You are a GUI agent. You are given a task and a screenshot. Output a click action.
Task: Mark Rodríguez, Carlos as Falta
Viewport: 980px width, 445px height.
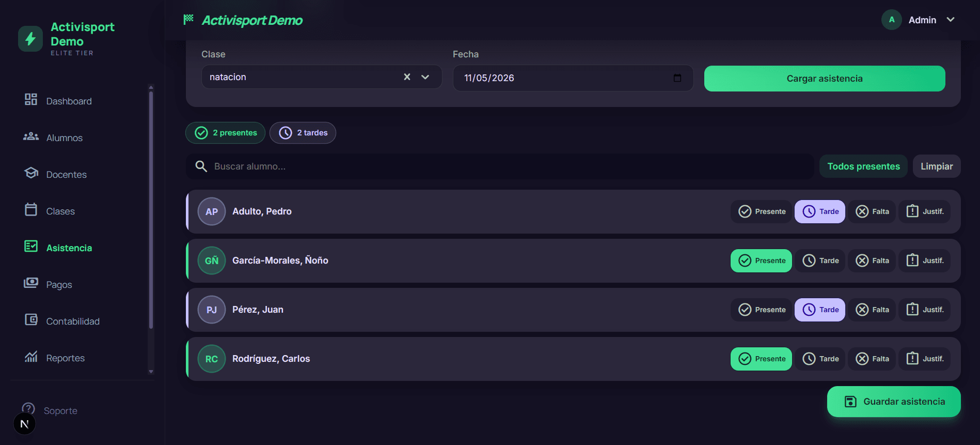872,359
